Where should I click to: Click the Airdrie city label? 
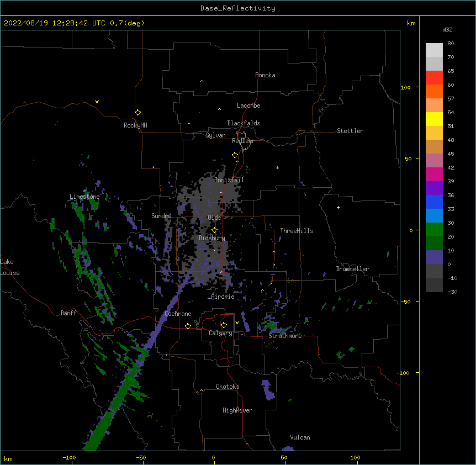[x=223, y=297]
